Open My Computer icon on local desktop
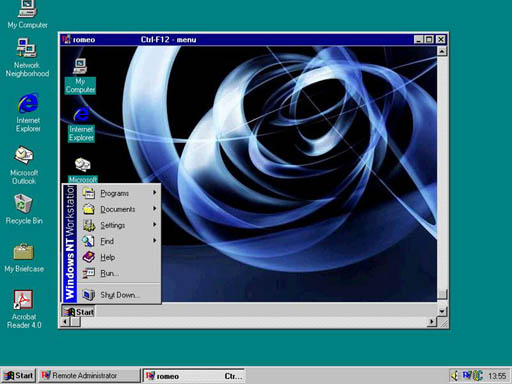This screenshot has height=384, width=512. point(27,13)
